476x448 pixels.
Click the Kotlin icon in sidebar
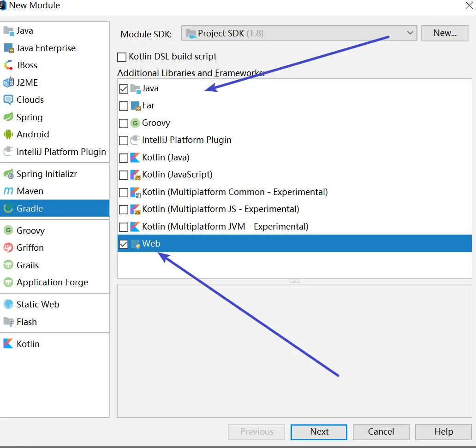[x=8, y=344]
